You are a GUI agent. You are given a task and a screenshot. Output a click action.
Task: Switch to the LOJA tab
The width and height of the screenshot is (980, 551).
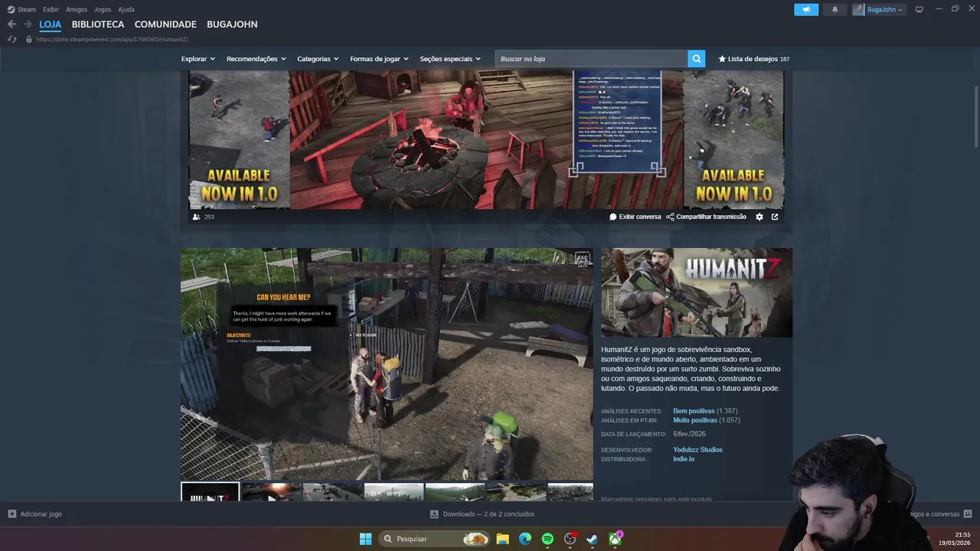tap(51, 24)
